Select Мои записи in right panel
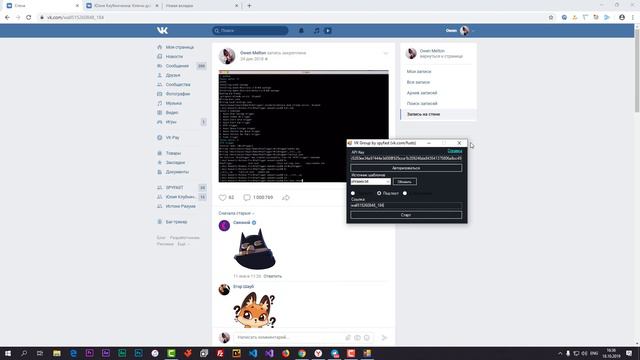 pos(419,72)
